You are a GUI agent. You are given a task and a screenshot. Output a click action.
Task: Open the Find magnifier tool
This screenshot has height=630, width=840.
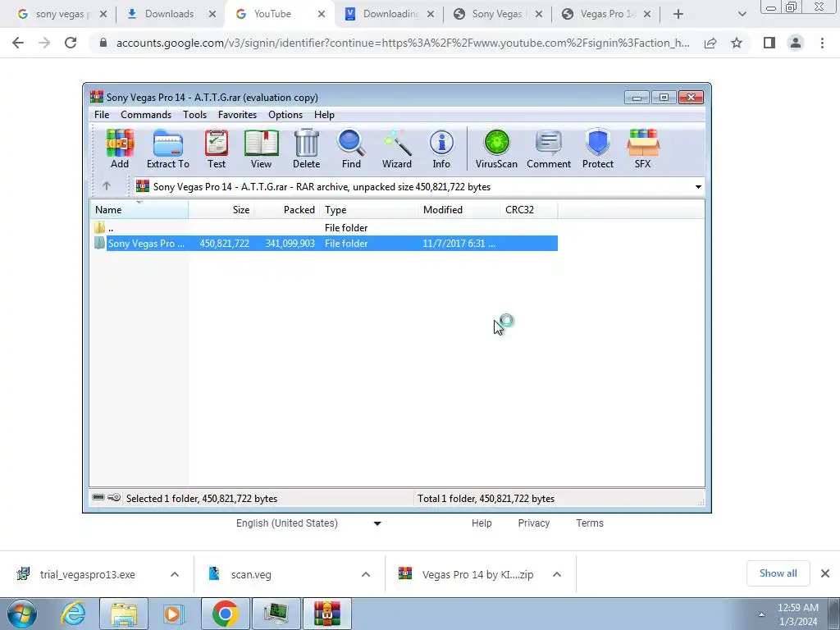(351, 149)
